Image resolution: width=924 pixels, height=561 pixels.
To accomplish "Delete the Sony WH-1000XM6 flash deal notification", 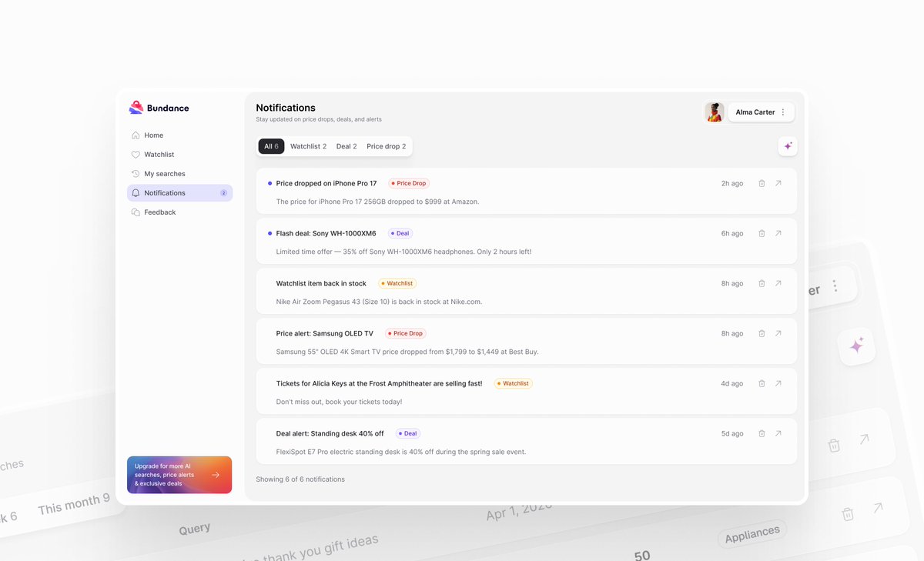I will pos(762,233).
